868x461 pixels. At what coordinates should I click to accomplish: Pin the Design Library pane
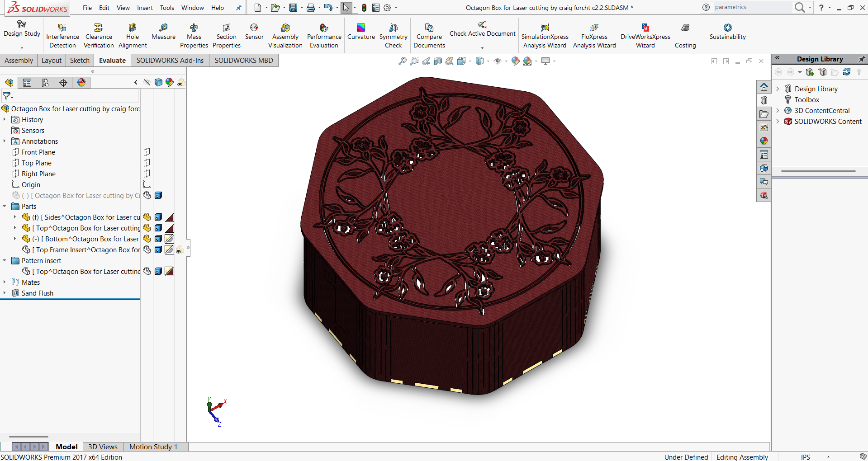[862, 59]
